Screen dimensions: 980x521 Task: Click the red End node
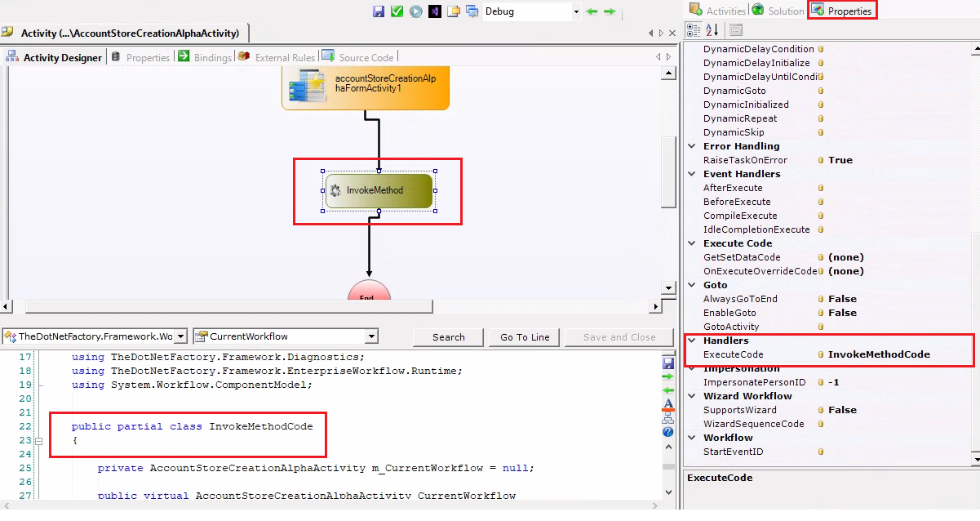tap(369, 292)
